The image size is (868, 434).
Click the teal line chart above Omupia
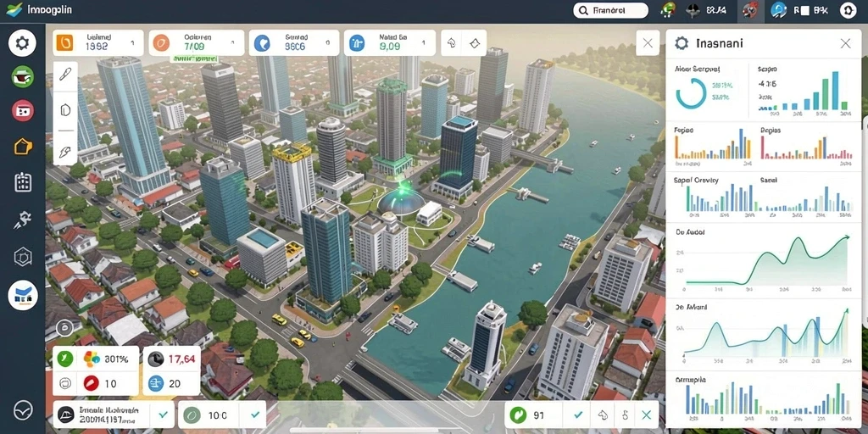coord(766,332)
